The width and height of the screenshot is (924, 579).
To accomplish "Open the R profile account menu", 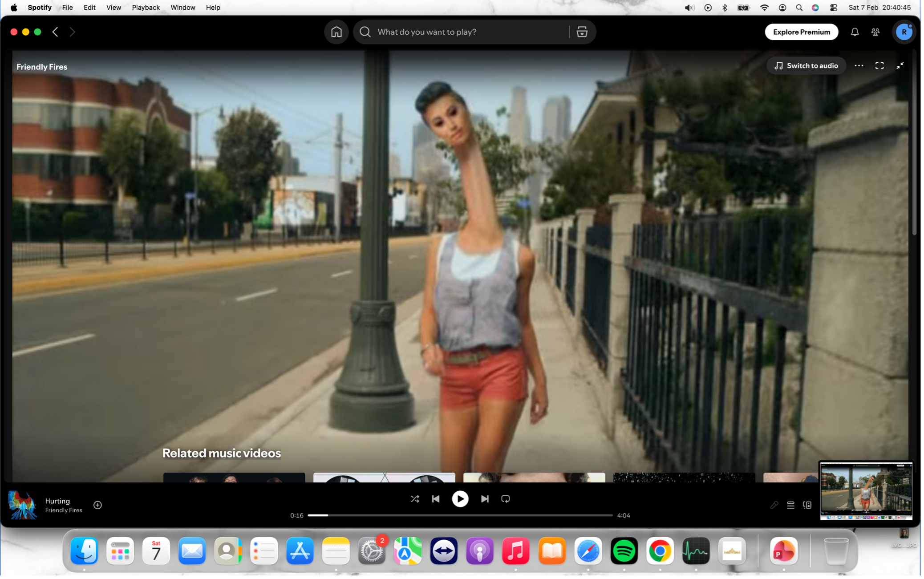I will coord(904,32).
